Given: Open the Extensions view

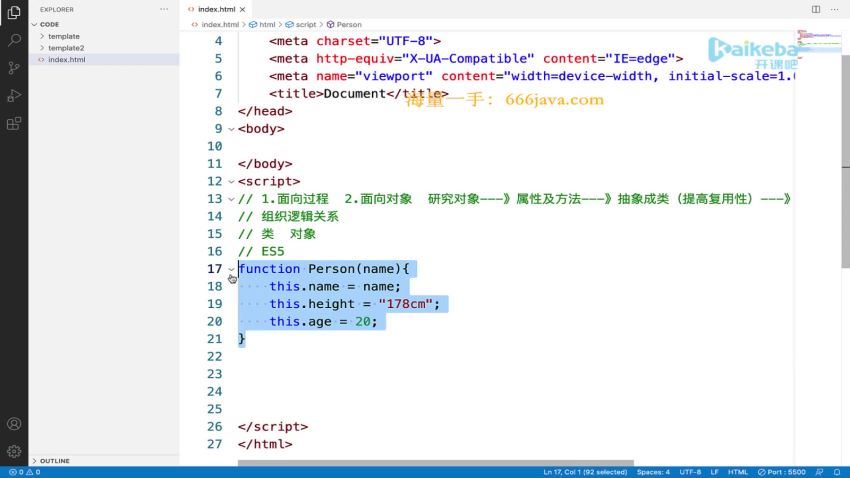Looking at the screenshot, I should point(14,124).
